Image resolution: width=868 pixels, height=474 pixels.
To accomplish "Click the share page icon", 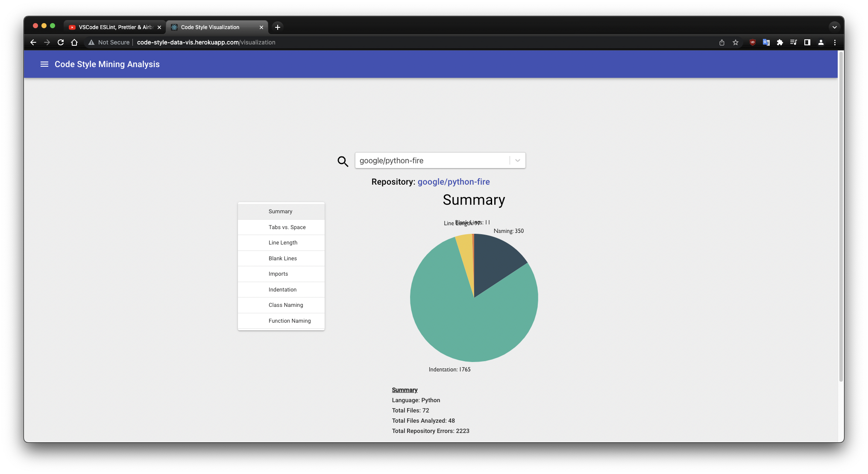I will click(721, 42).
